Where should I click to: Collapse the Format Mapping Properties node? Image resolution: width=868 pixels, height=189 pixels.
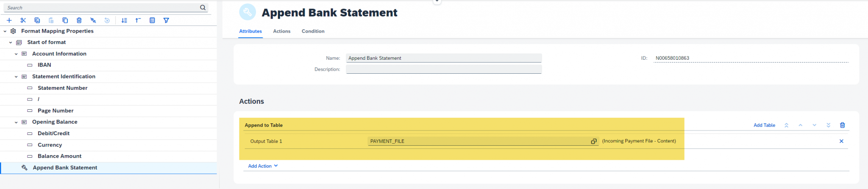[5, 31]
